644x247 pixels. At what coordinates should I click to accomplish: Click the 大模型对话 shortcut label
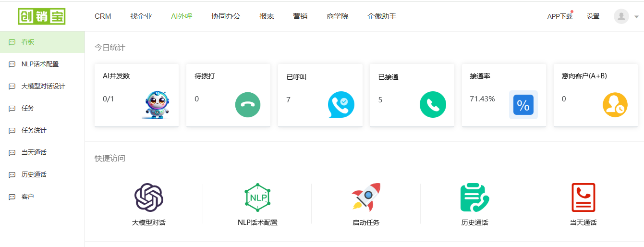tap(149, 222)
